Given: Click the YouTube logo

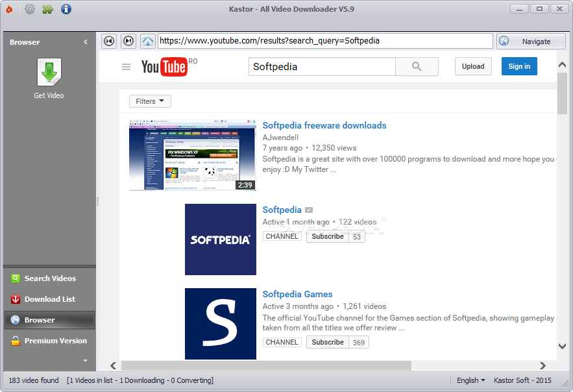Looking at the screenshot, I should 164,67.
